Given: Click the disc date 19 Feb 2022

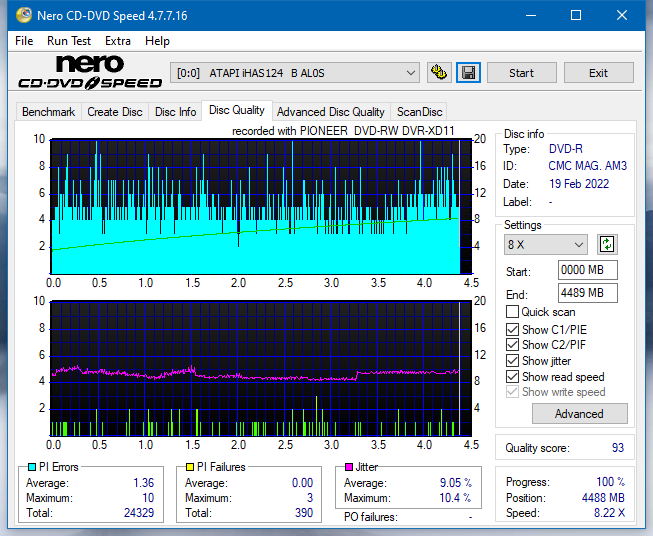Looking at the screenshot, I should [579, 184].
